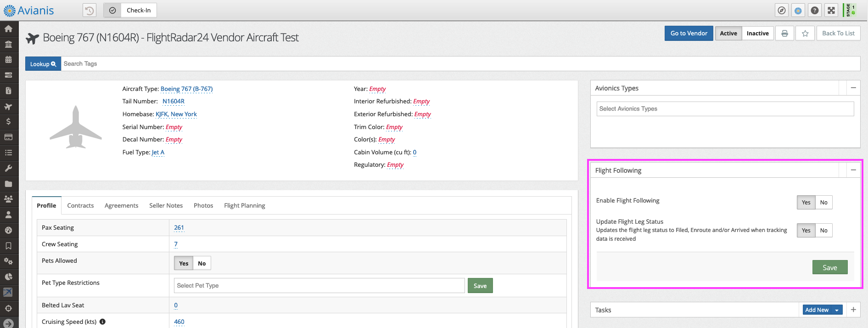This screenshot has height=328, width=868.
Task: Toggle fullscreen with the expand arrows icon
Action: [x=831, y=10]
